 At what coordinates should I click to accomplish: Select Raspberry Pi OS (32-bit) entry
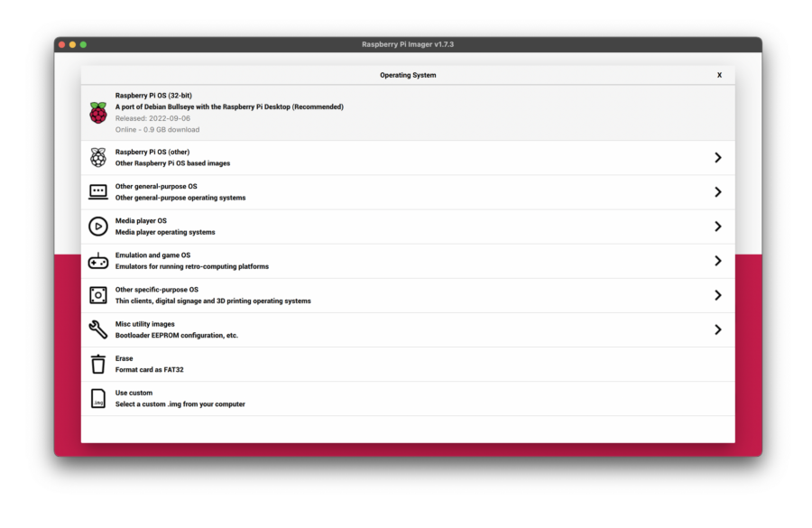tap(229, 107)
